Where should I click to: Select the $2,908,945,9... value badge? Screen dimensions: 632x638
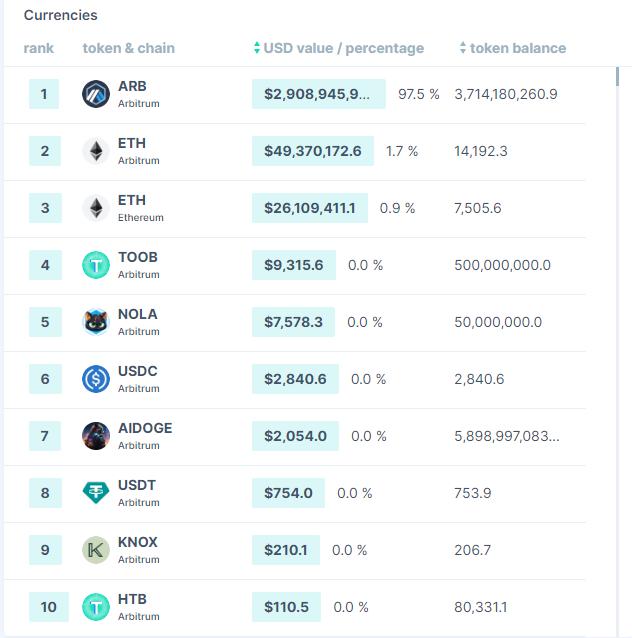[319, 94]
